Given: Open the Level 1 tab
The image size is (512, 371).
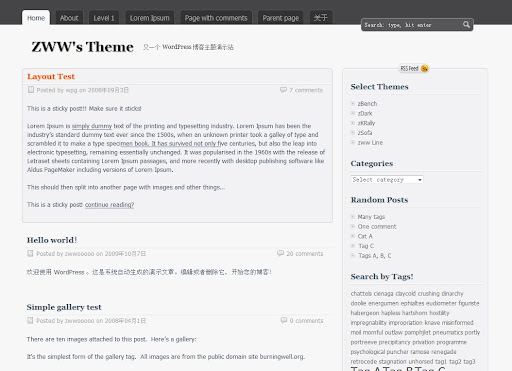Looking at the screenshot, I should (104, 18).
